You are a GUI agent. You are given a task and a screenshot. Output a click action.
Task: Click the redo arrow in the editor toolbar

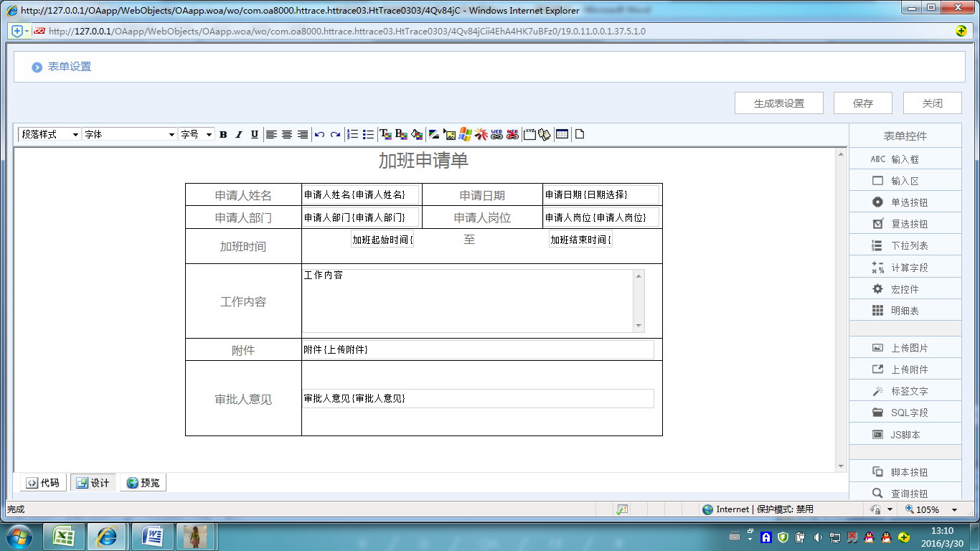click(x=335, y=134)
